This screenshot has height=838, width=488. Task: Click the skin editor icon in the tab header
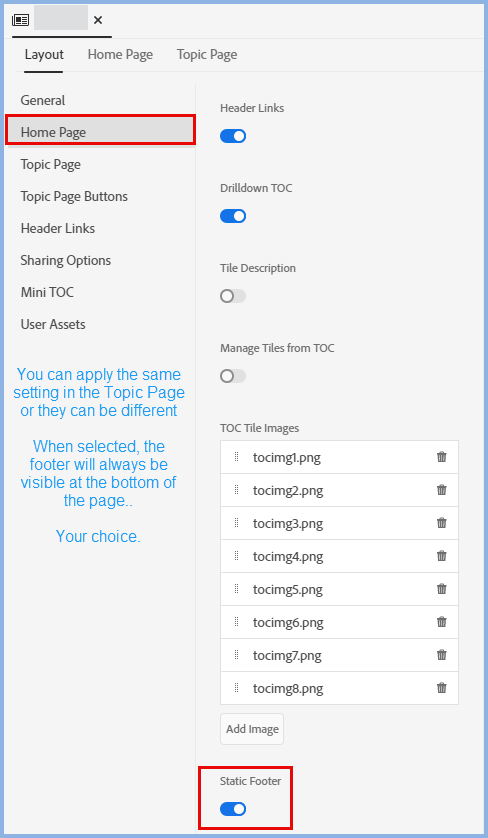pos(20,20)
